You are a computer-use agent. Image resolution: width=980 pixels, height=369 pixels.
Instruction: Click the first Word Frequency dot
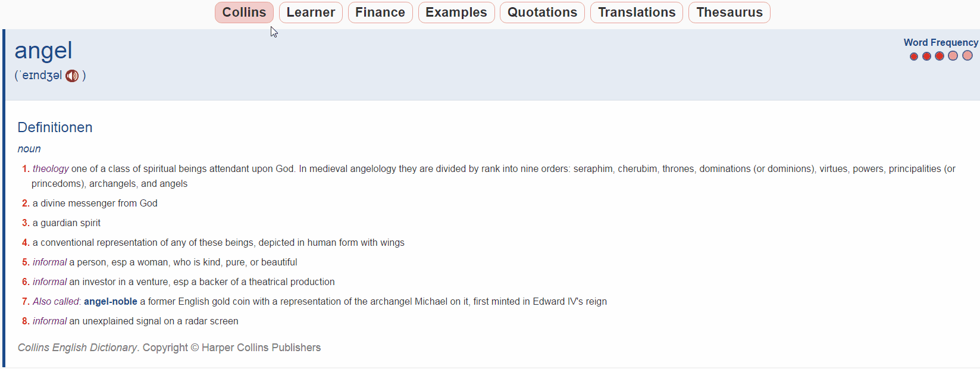(x=914, y=57)
